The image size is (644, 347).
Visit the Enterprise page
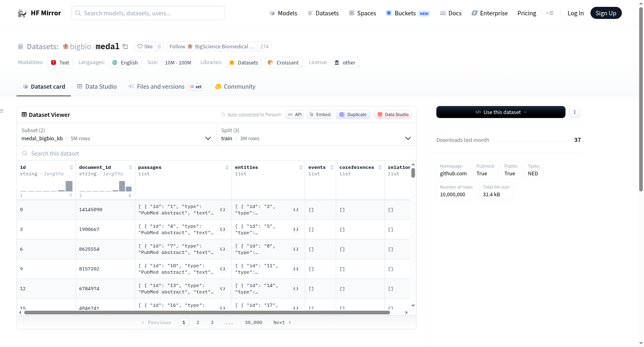tap(489, 13)
